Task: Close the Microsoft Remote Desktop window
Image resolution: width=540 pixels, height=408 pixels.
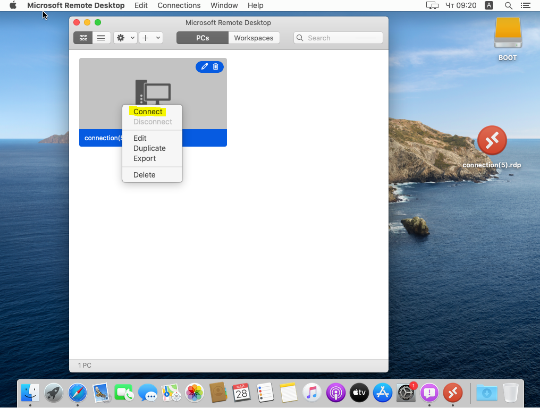Action: click(x=76, y=22)
